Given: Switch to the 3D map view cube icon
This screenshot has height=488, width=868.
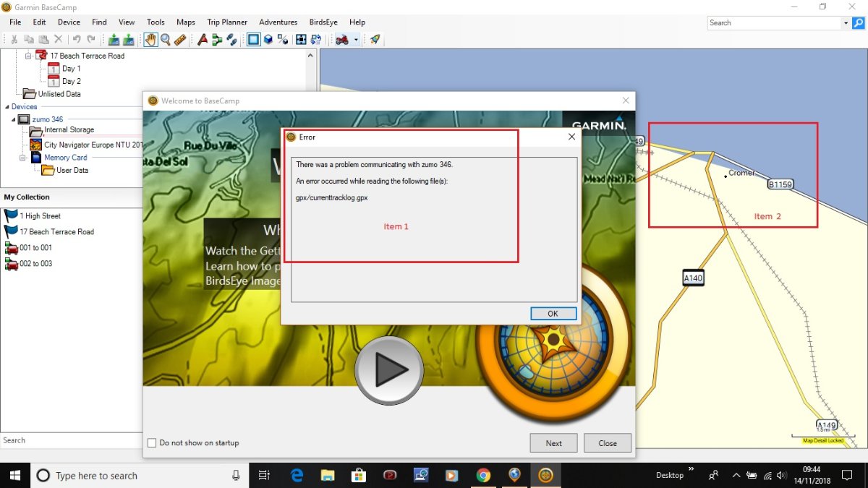Looking at the screenshot, I should [268, 40].
